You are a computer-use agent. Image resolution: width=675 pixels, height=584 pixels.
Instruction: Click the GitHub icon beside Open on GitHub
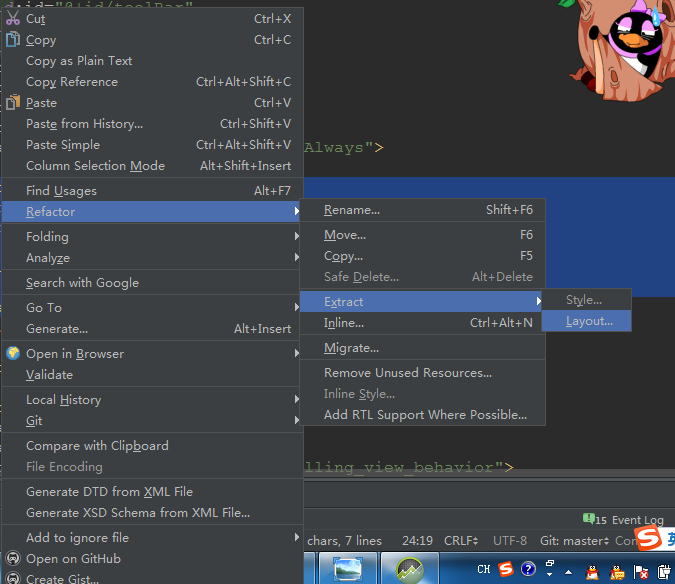[13, 558]
